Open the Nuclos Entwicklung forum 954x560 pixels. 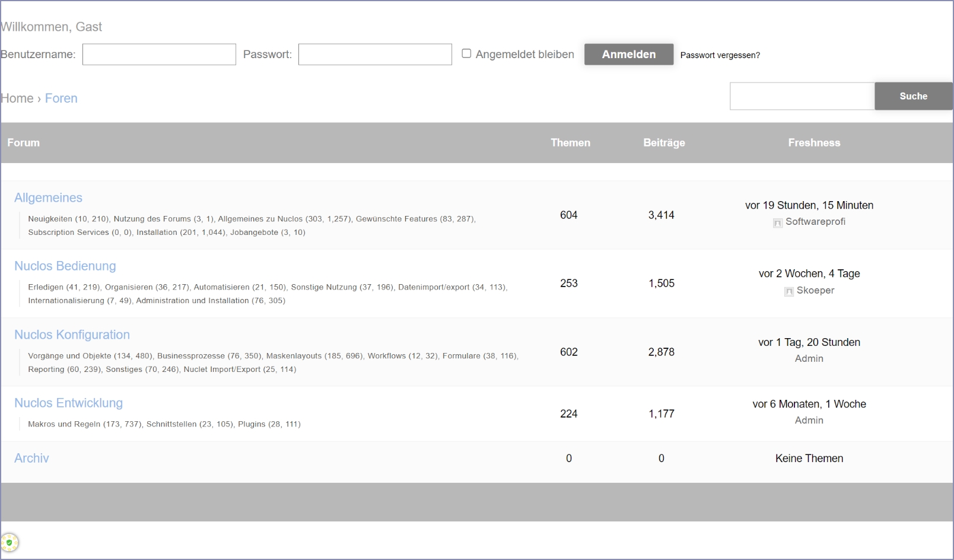68,403
